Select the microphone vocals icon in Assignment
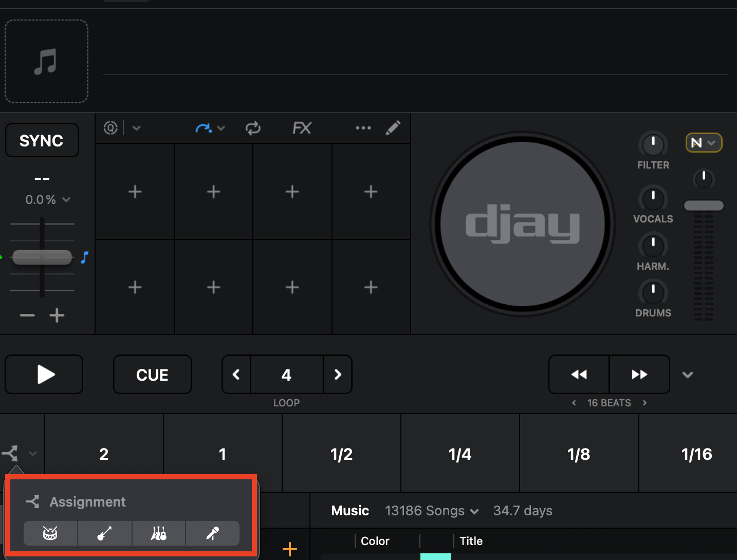 pyautogui.click(x=212, y=533)
